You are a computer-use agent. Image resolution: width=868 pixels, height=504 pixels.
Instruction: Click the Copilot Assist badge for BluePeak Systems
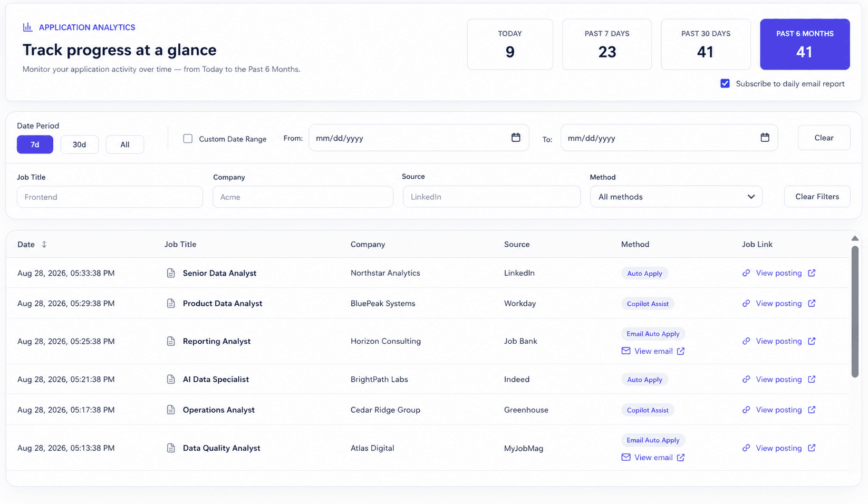(x=648, y=304)
